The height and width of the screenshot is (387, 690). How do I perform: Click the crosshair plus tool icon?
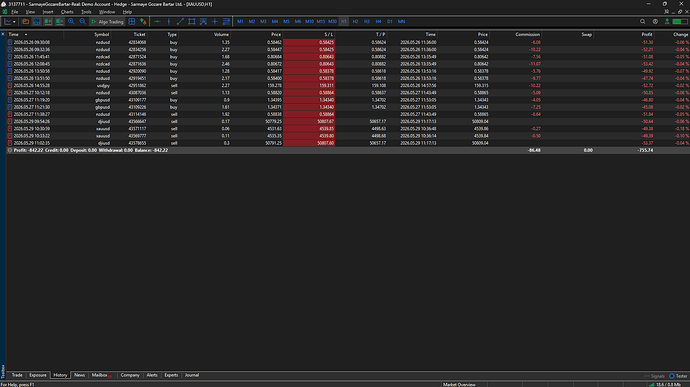(215, 22)
